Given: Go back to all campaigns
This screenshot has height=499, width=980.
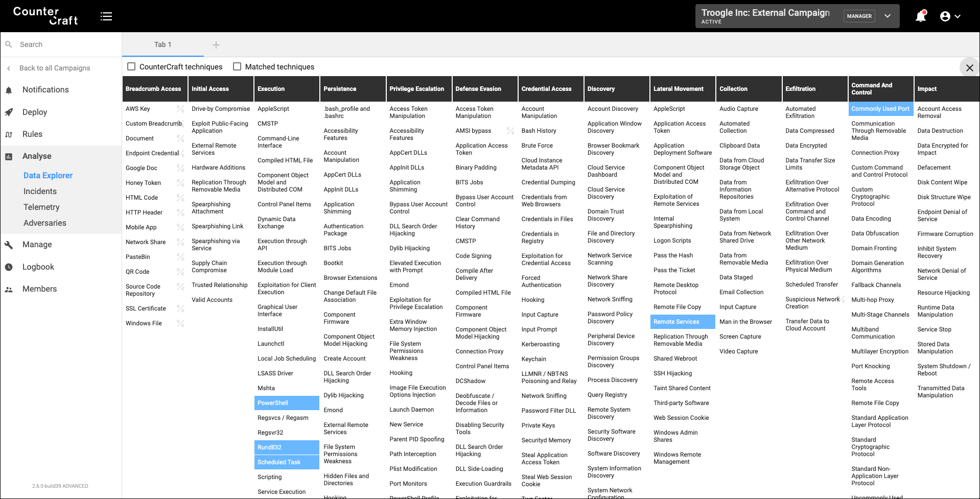Looking at the screenshot, I should pyautogui.click(x=55, y=68).
